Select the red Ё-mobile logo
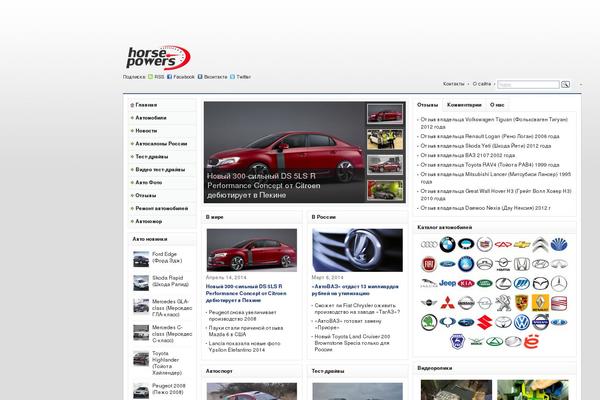 pos(531,341)
